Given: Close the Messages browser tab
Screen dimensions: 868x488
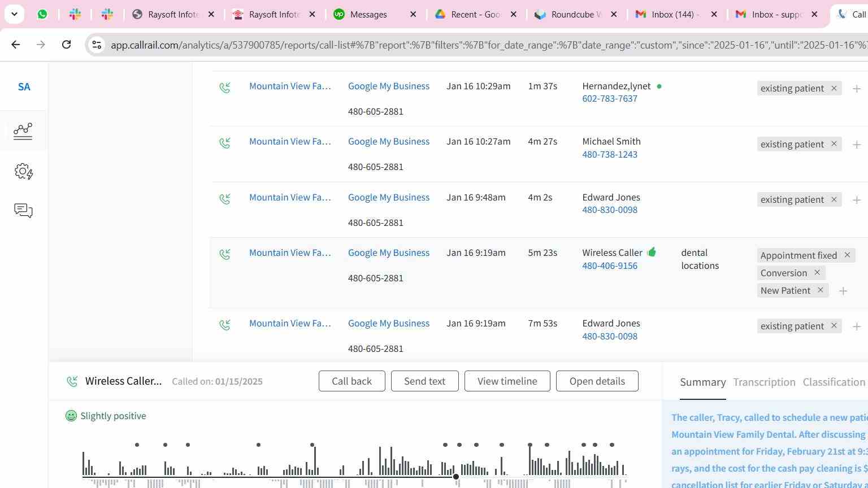Looking at the screenshot, I should tap(413, 14).
